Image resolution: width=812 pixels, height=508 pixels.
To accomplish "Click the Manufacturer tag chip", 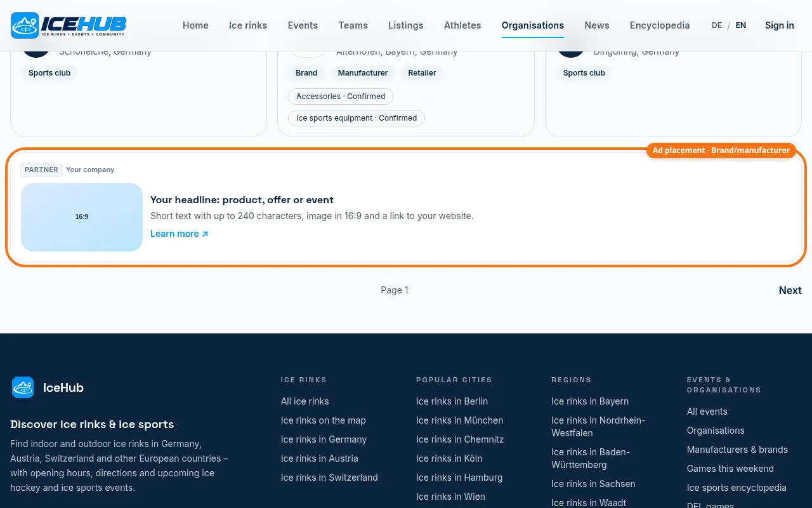I will click(363, 73).
